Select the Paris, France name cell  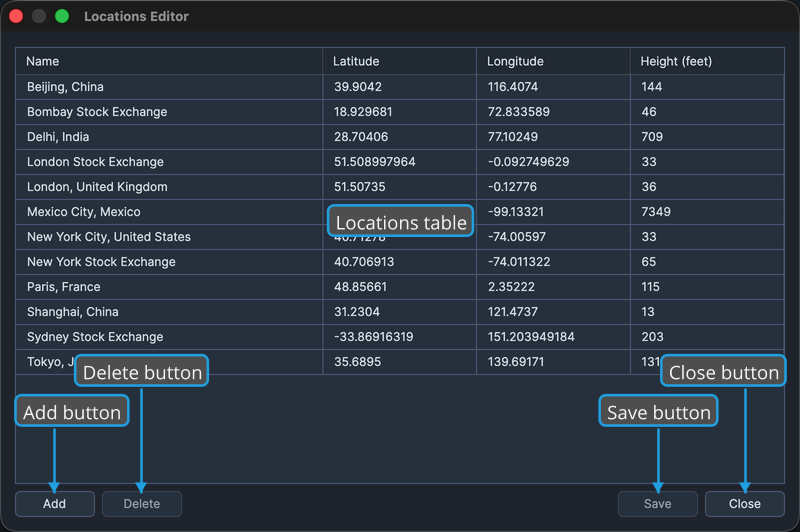tap(169, 287)
